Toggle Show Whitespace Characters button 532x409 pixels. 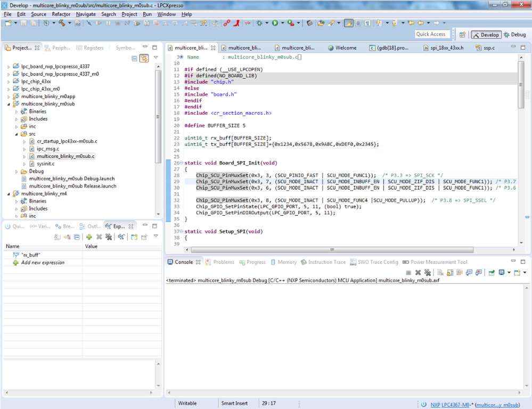click(x=367, y=23)
